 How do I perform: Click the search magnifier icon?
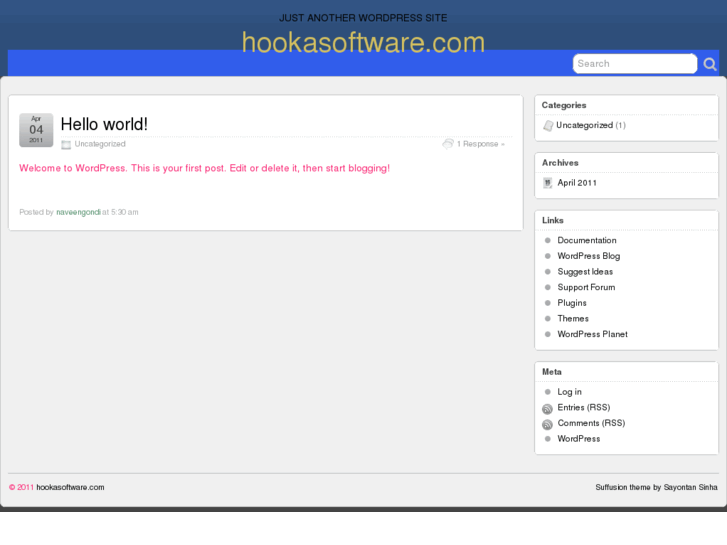coord(709,64)
